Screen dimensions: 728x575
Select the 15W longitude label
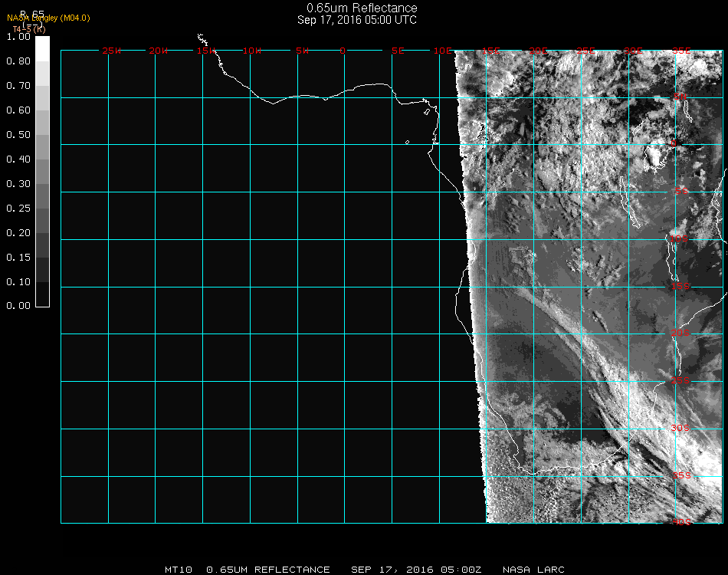coord(205,51)
